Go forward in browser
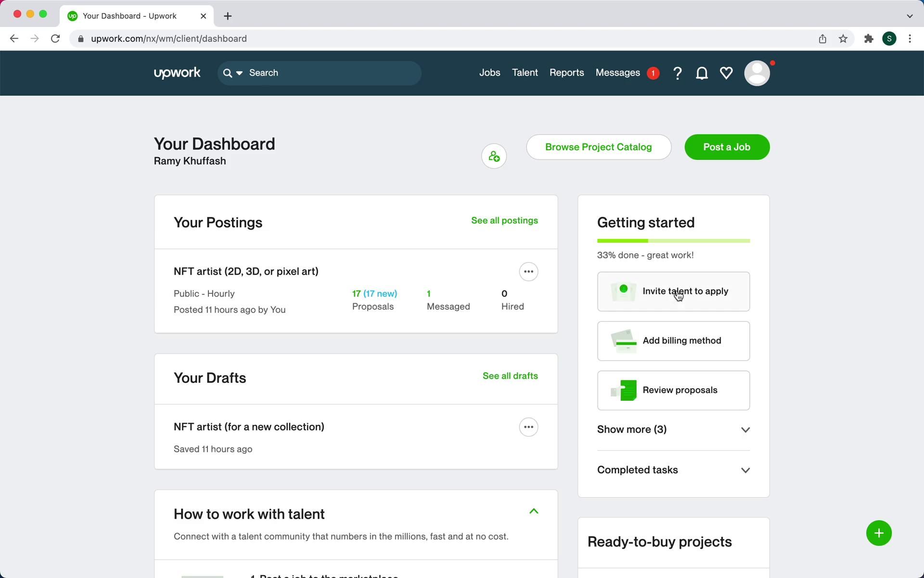The width and height of the screenshot is (924, 578). point(34,39)
